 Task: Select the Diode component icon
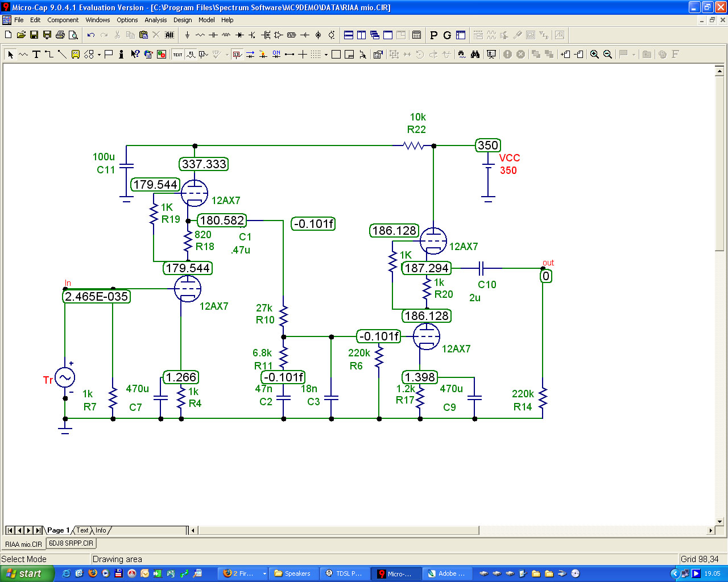click(x=239, y=35)
